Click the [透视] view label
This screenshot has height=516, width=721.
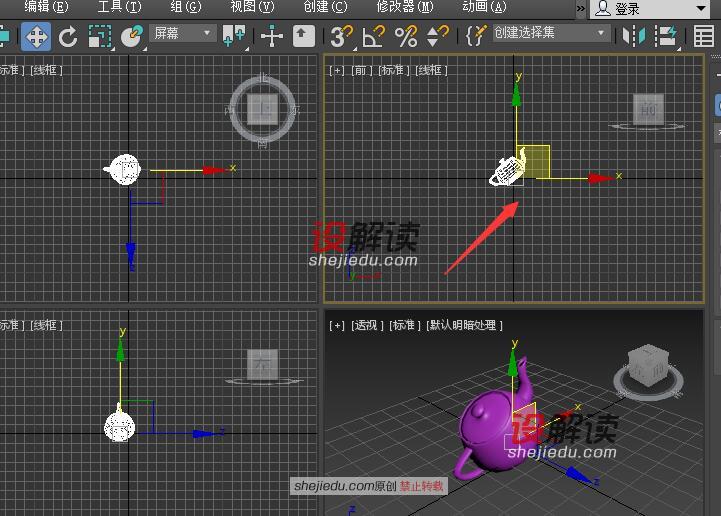[x=367, y=326]
